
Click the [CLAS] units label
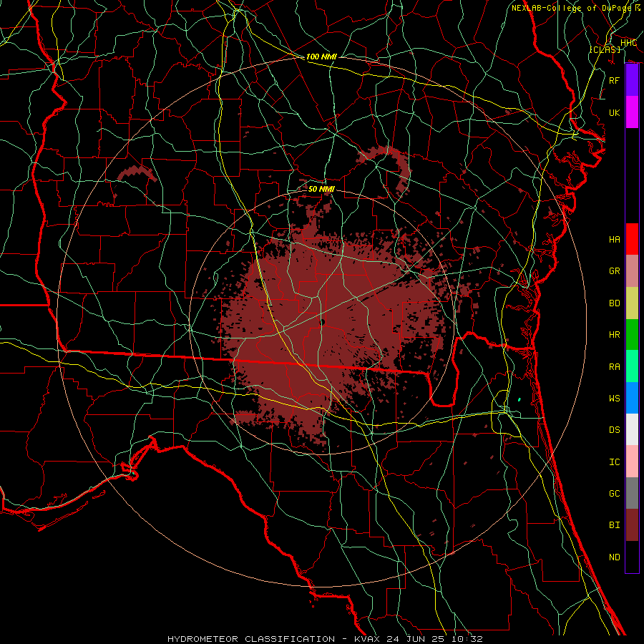pos(605,49)
